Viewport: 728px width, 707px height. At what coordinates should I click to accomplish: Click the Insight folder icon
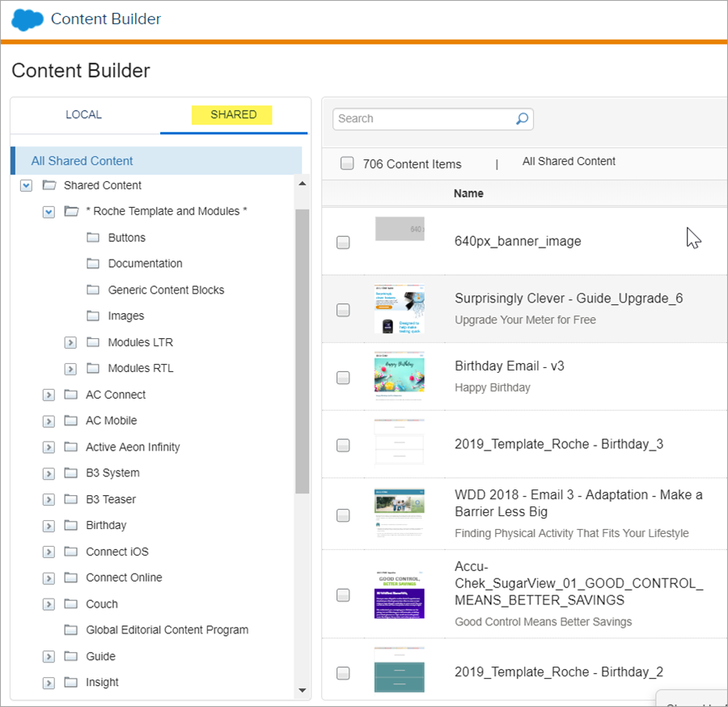pyautogui.click(x=70, y=683)
